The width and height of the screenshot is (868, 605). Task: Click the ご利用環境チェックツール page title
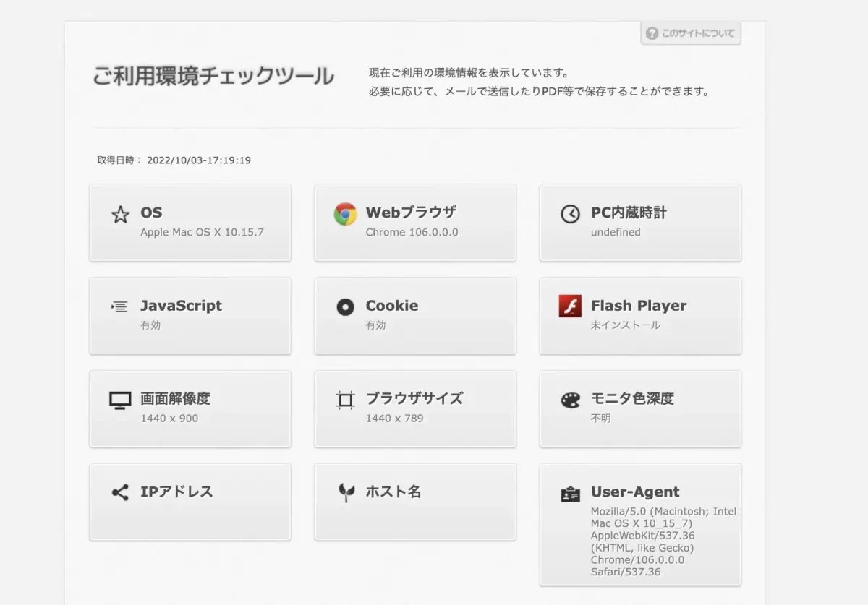(213, 76)
